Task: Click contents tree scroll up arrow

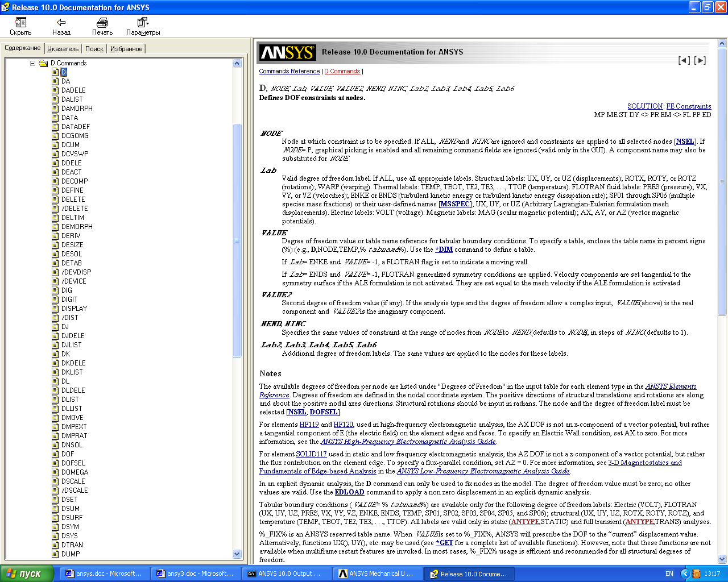Action: point(237,64)
